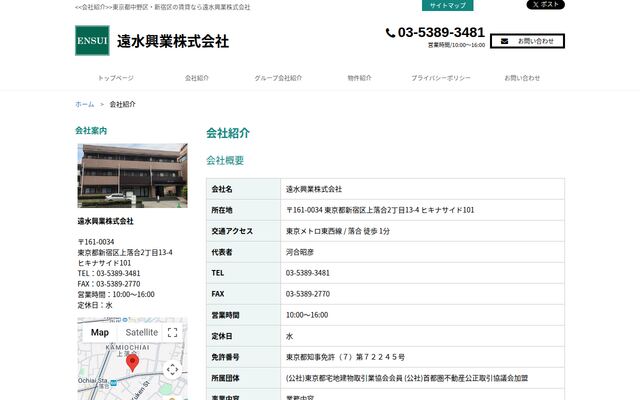The height and width of the screenshot is (400, 640).
Task: Open お問い合わせ in navigation menu
Action: tap(522, 78)
